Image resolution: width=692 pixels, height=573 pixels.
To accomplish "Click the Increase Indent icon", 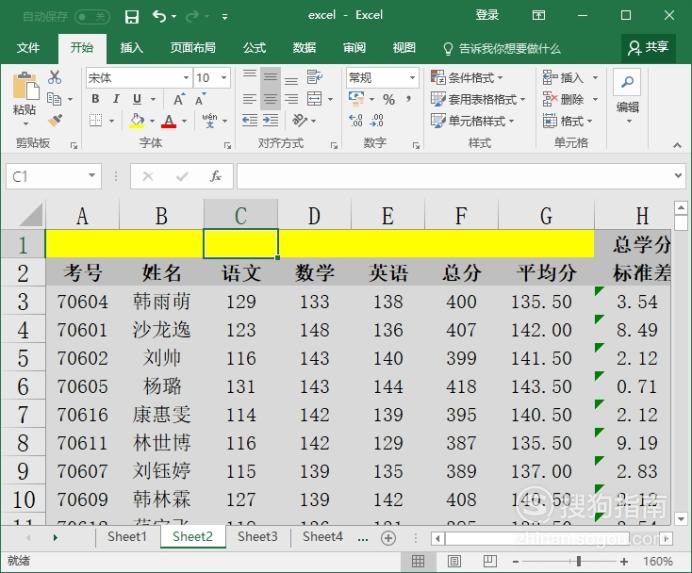I will point(271,120).
